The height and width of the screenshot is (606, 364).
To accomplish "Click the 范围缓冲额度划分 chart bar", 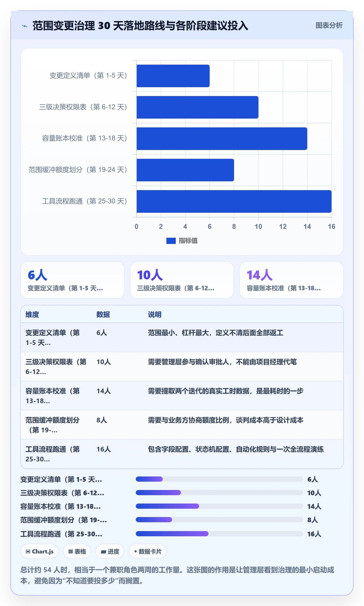I will 185,170.
